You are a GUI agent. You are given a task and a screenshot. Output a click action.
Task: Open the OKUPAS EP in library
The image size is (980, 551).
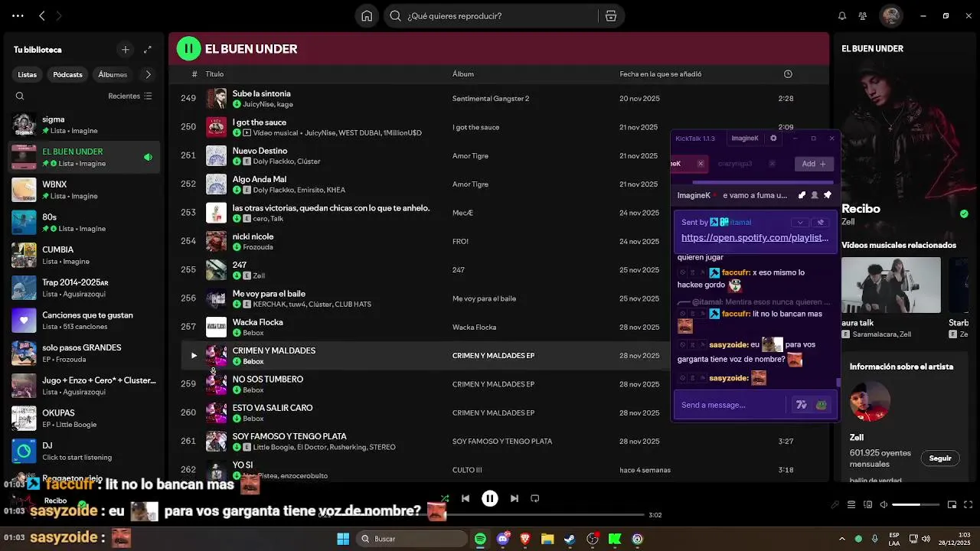pyautogui.click(x=84, y=418)
